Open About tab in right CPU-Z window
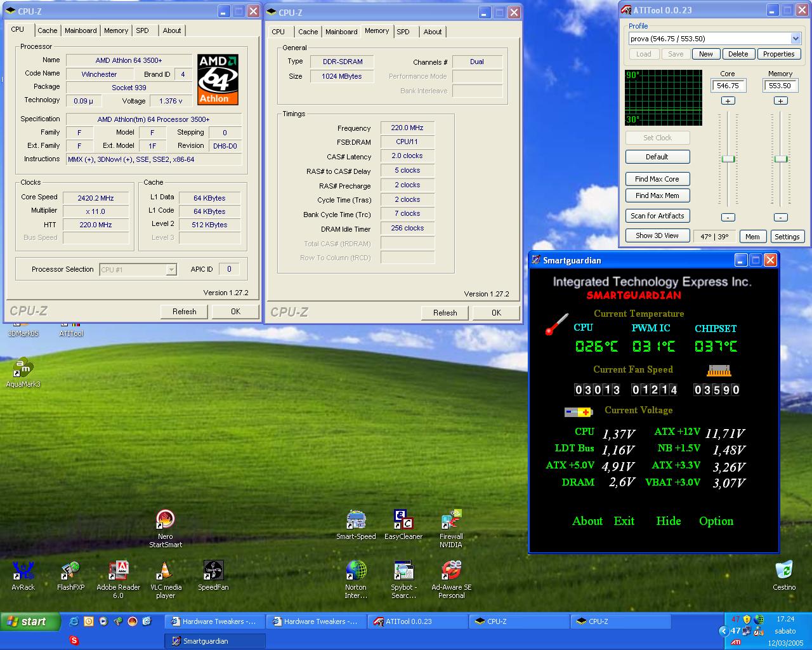The image size is (812, 650). click(433, 32)
